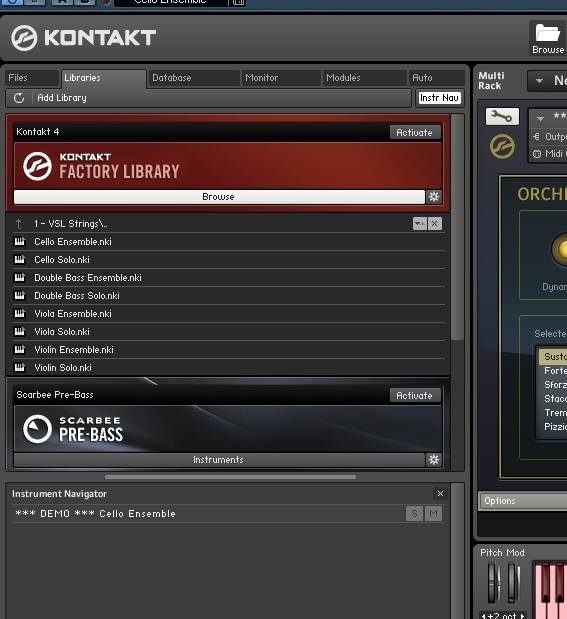The image size is (567, 619).
Task: Decrease octave with left arrow
Action: click(x=483, y=616)
